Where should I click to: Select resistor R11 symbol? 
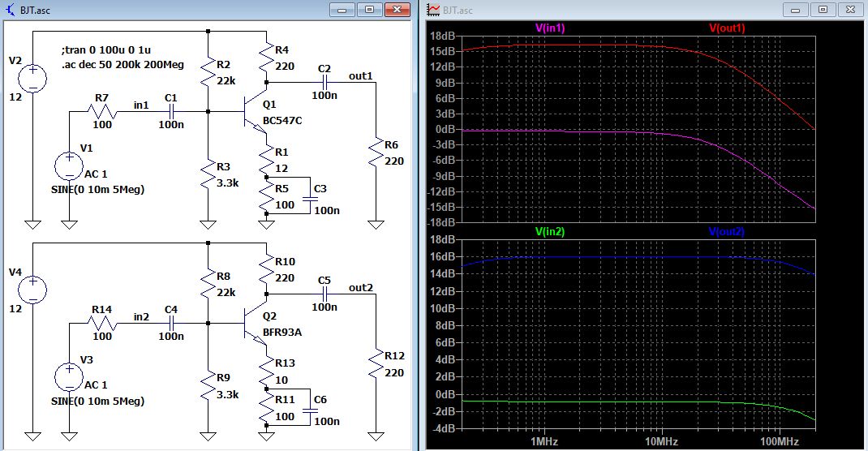point(266,408)
